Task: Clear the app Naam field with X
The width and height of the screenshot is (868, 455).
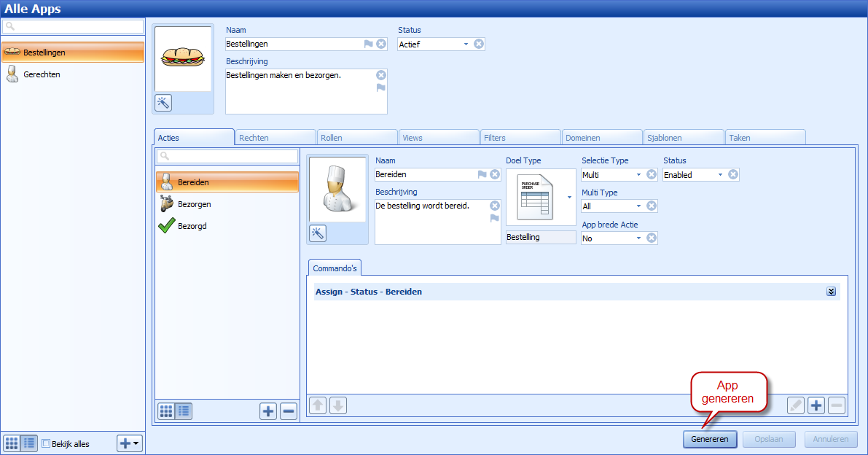Action: (x=381, y=44)
